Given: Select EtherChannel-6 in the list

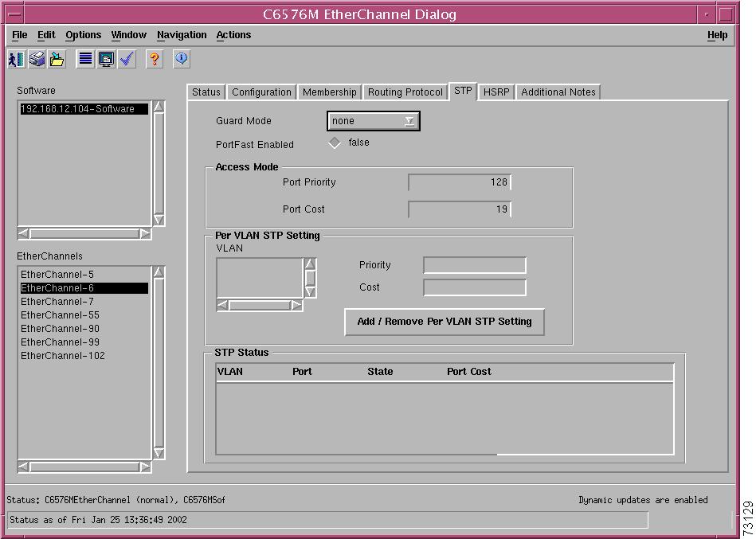Looking at the screenshot, I should coord(84,288).
